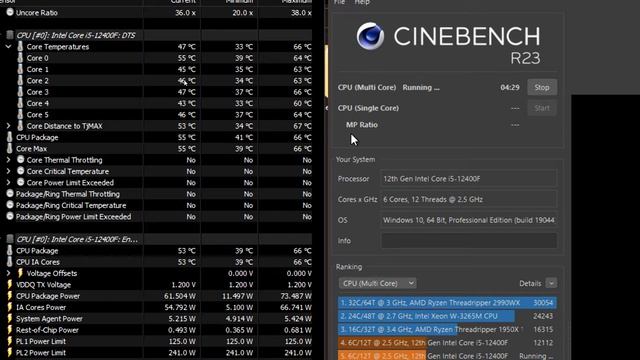The width and height of the screenshot is (640, 360).
Task: Expand the Core Power Limit Exceeded group
Action: pos(8,182)
